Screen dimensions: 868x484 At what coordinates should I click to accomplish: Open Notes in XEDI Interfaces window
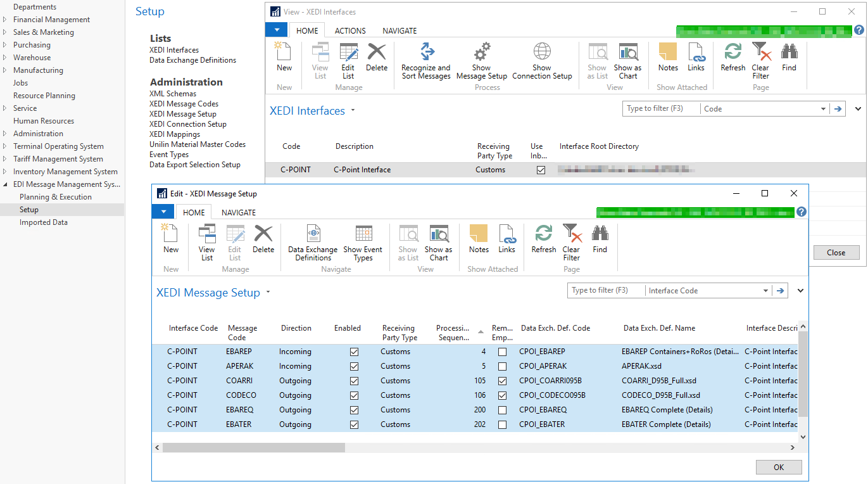pyautogui.click(x=668, y=57)
